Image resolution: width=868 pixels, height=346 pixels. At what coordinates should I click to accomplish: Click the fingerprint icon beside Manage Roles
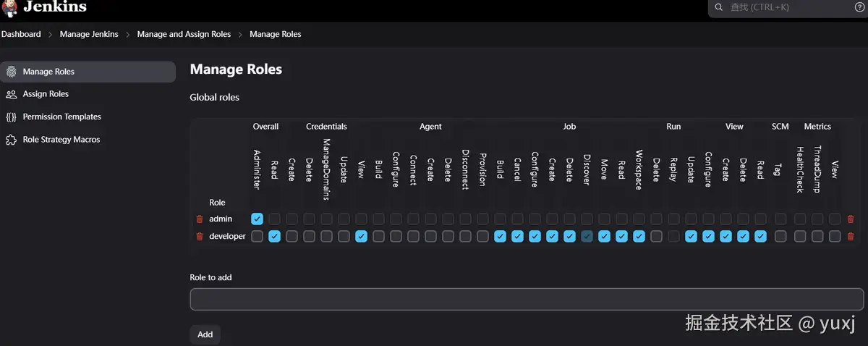(x=11, y=72)
